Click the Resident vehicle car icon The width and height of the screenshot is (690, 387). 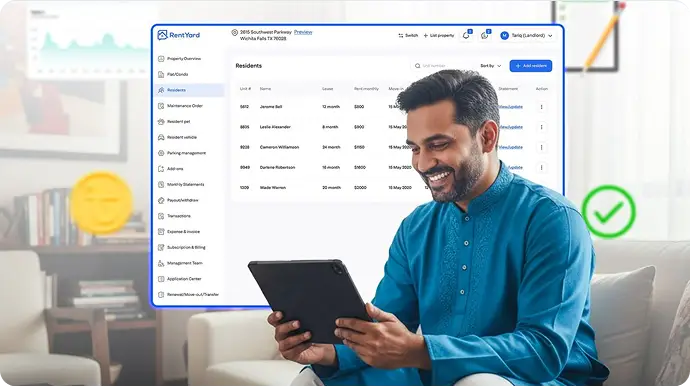161,137
